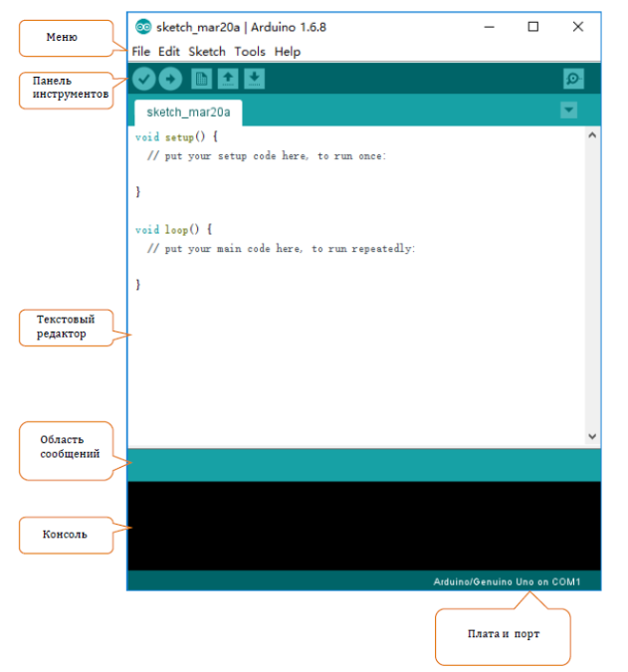Click editor scrollbar up arrow
This screenshot has width=628, height=672.
click(592, 135)
